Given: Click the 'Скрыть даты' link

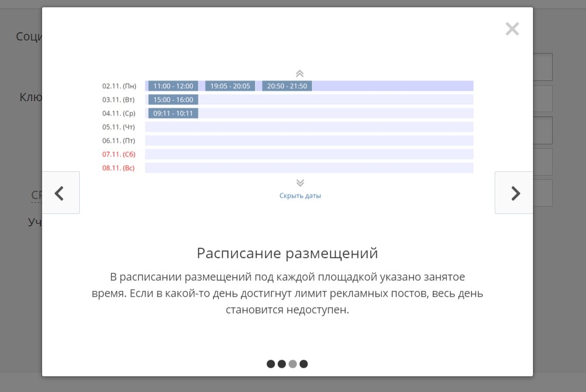Looking at the screenshot, I should click(x=300, y=195).
